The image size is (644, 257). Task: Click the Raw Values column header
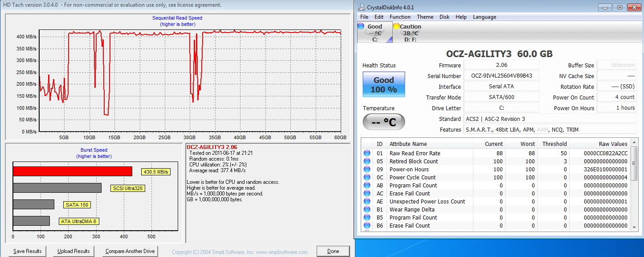click(600, 144)
